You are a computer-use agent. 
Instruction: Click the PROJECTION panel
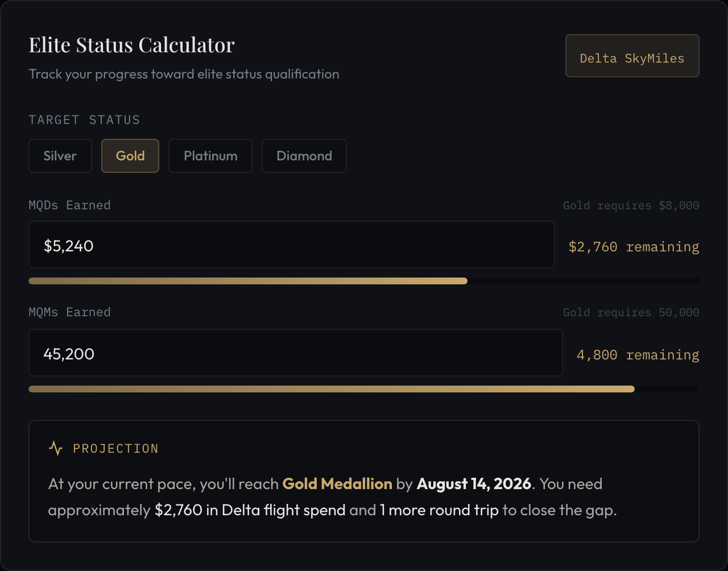click(x=364, y=481)
